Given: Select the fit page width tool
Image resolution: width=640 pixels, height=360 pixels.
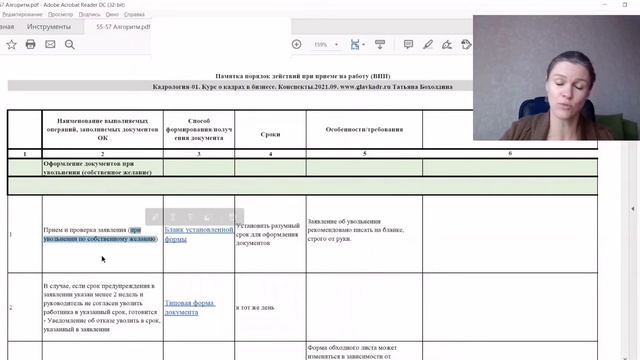Looking at the screenshot, I should [x=355, y=44].
